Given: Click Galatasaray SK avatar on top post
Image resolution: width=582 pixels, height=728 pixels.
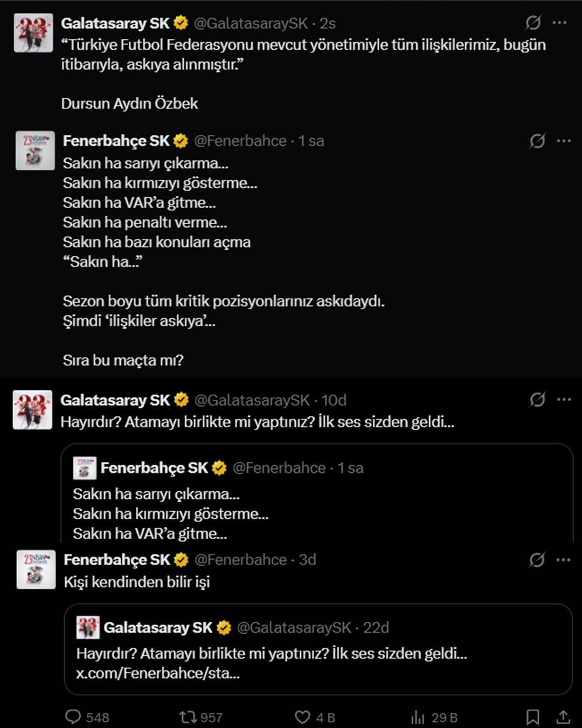Looking at the screenshot, I should click(33, 33).
